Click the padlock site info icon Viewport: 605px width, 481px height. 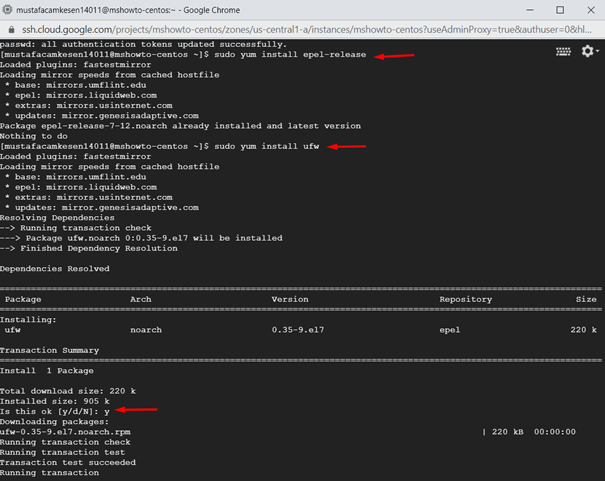coord(11,29)
